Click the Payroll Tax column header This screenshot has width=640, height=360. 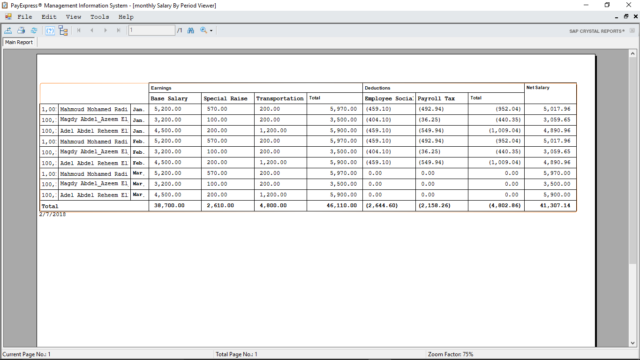click(442, 98)
